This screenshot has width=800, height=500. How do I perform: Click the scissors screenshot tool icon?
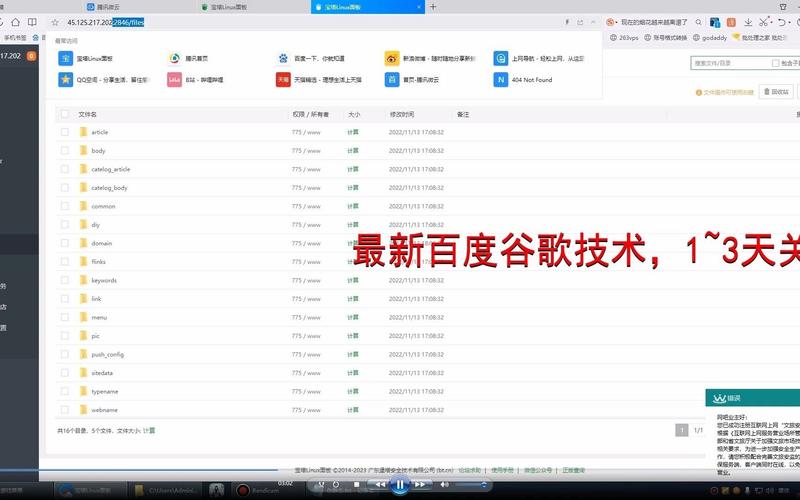764,22
